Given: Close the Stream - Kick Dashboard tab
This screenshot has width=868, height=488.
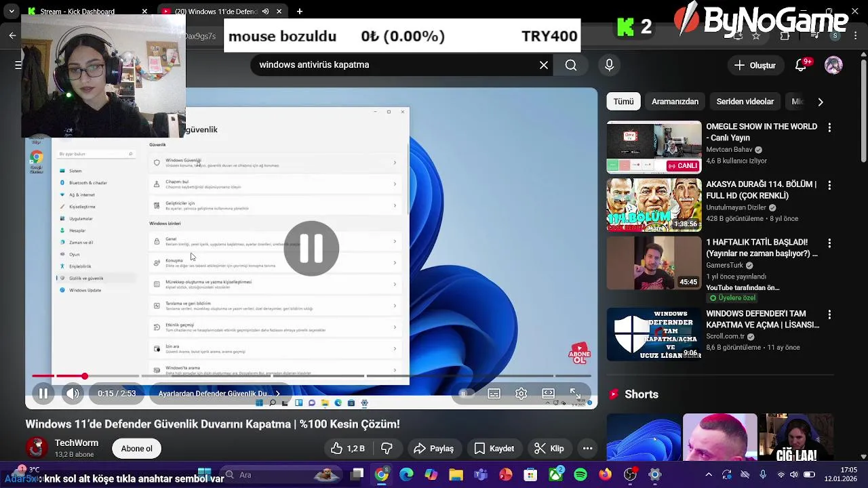Looking at the screenshot, I should click(144, 12).
